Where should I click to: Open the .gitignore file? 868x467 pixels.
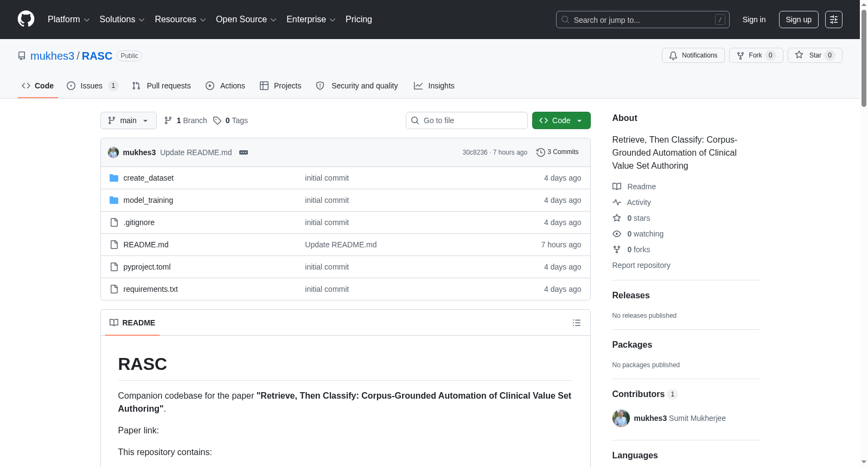(139, 222)
